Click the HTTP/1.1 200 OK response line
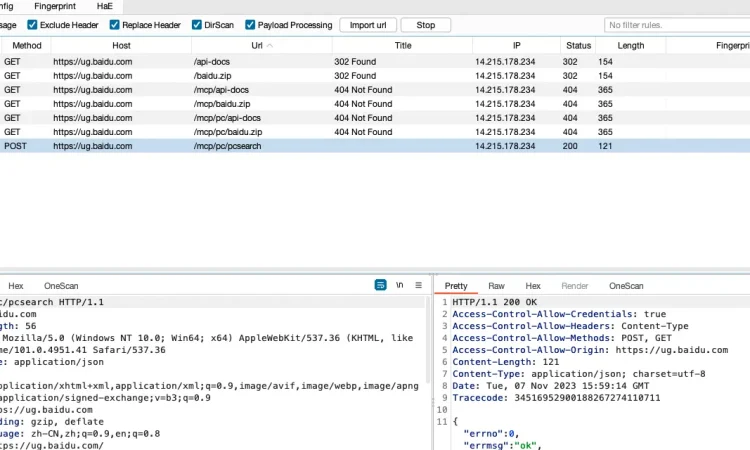The height and width of the screenshot is (450, 750). pyautogui.click(x=495, y=302)
